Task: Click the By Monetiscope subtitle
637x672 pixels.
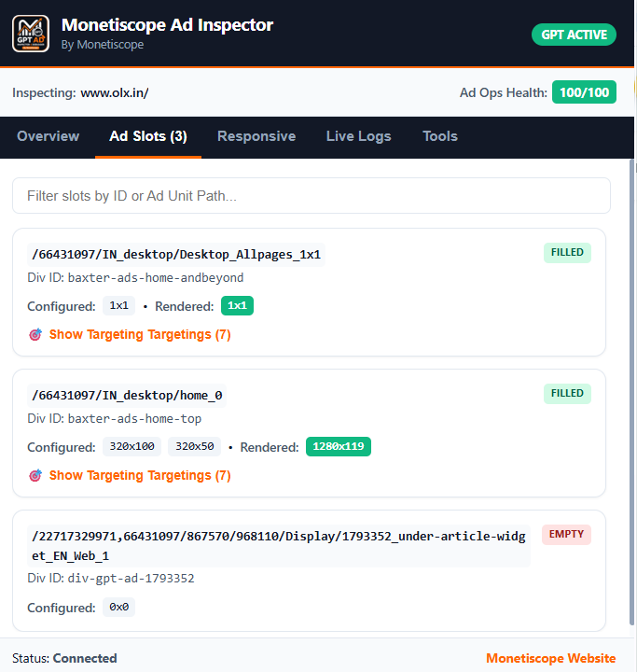Action: pyautogui.click(x=103, y=45)
